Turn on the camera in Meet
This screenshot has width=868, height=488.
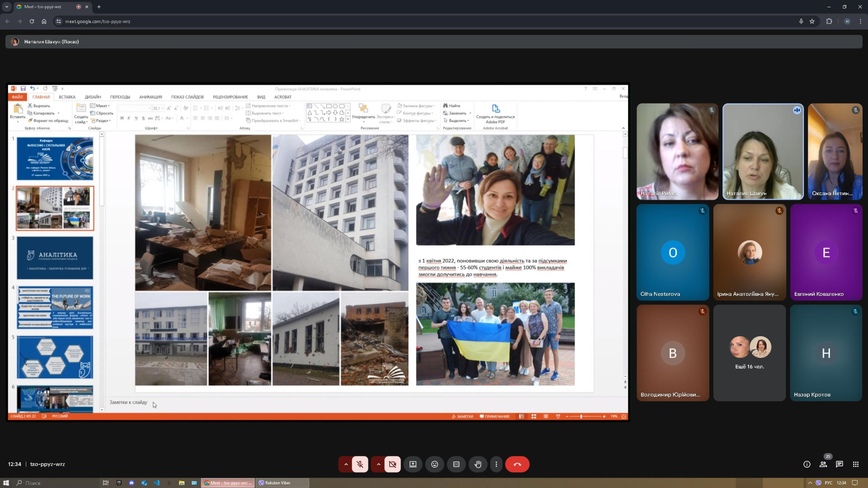pos(392,464)
